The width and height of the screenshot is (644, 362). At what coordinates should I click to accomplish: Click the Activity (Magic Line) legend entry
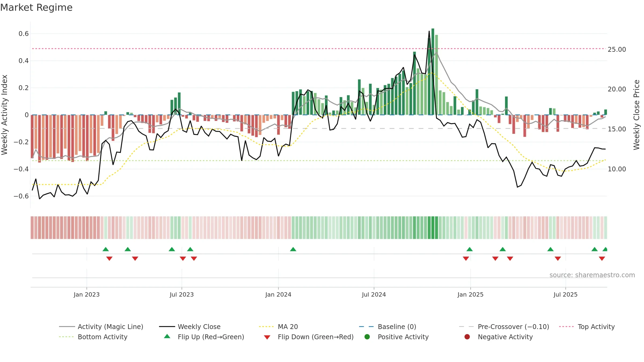[x=101, y=327]
